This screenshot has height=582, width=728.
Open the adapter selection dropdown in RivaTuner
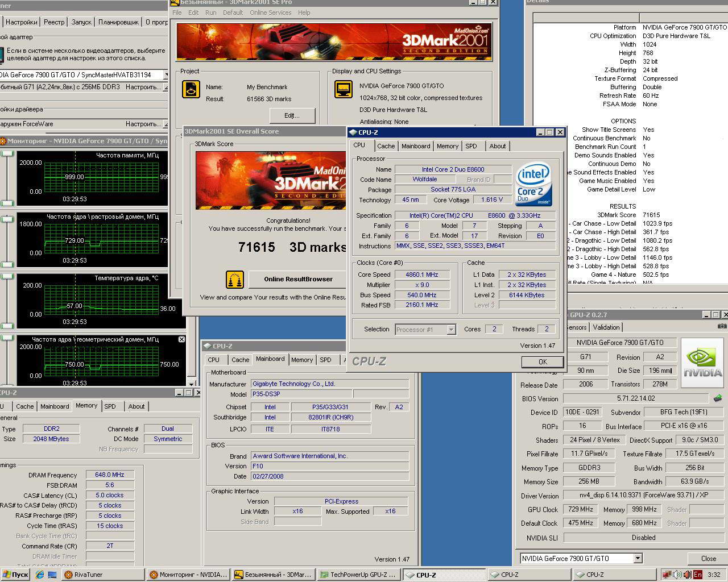click(166, 75)
